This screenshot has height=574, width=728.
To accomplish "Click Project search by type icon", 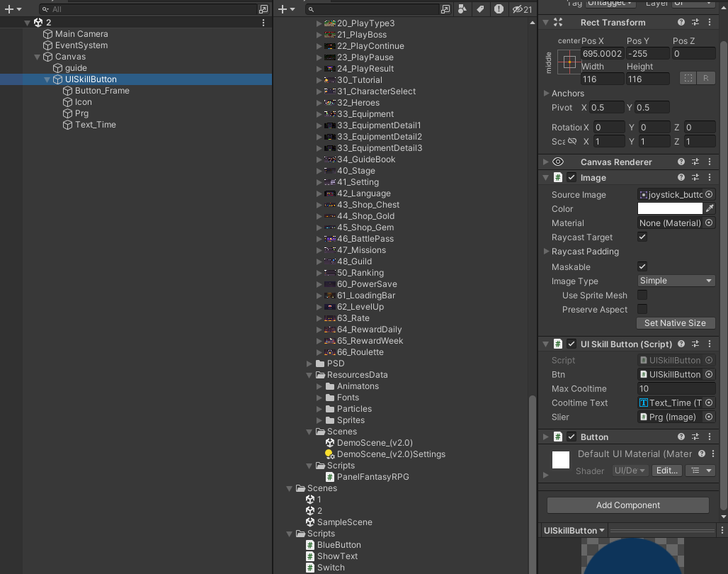I will coord(445,9).
